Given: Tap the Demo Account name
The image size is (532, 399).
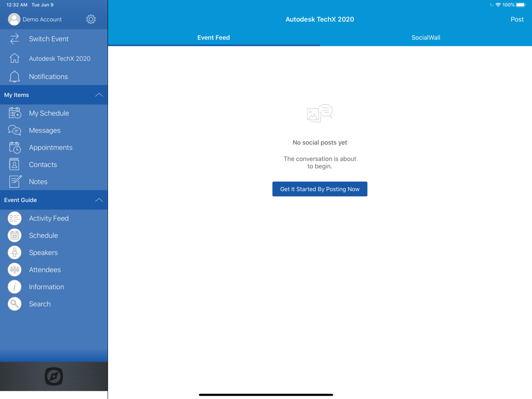Looking at the screenshot, I should coord(42,19).
